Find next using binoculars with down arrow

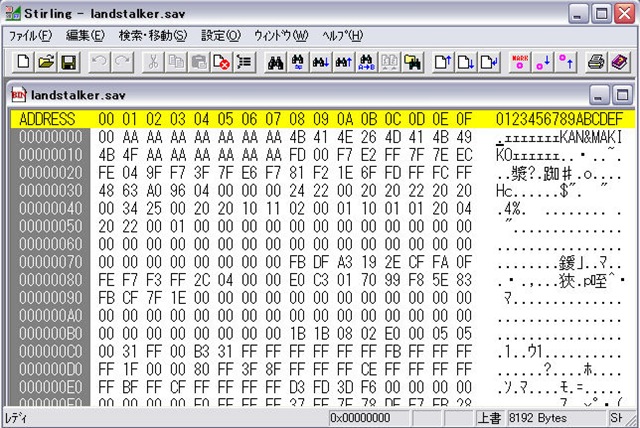[321, 62]
